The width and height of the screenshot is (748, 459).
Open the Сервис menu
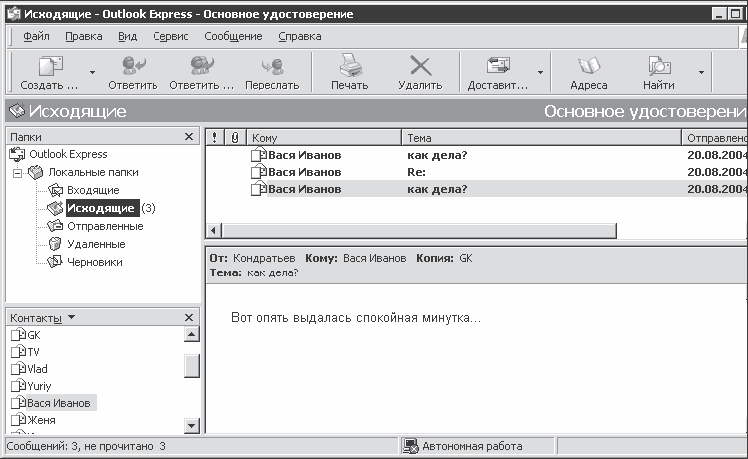click(x=171, y=36)
